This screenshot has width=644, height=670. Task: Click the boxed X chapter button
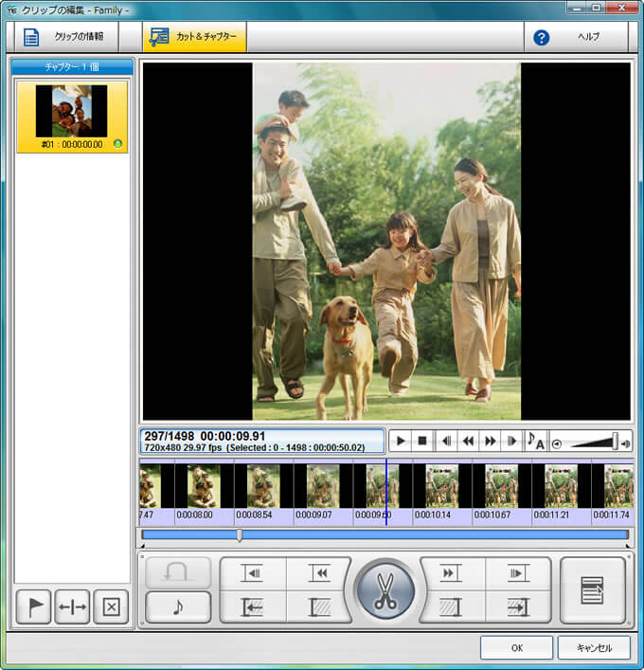111,607
